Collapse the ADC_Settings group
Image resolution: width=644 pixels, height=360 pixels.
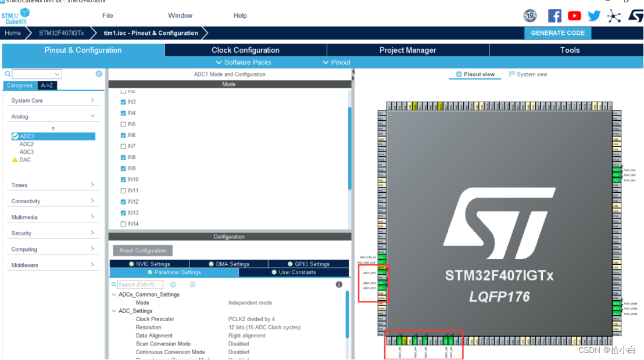point(114,311)
